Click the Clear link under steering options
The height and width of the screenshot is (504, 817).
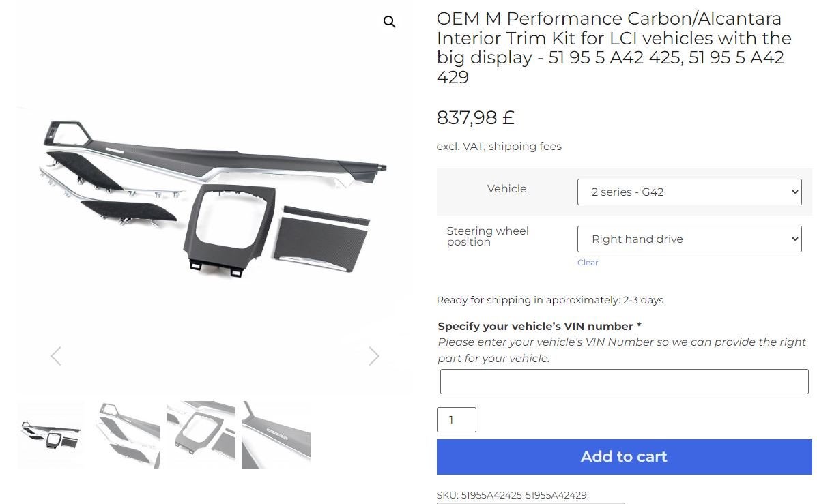[x=588, y=263]
